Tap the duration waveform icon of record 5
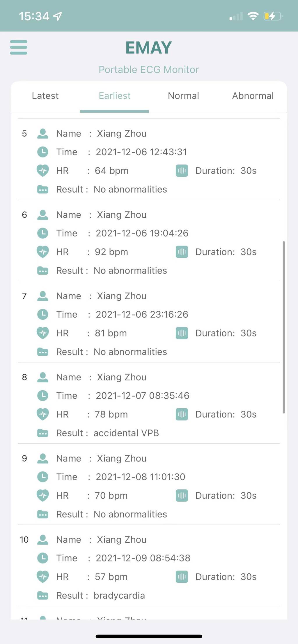Image resolution: width=298 pixels, height=644 pixels. [x=182, y=171]
